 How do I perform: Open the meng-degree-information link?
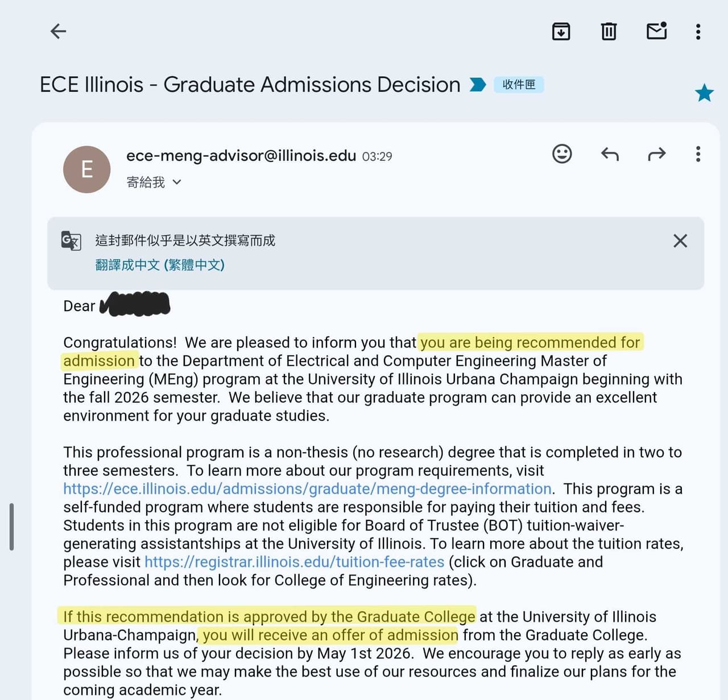tap(307, 489)
